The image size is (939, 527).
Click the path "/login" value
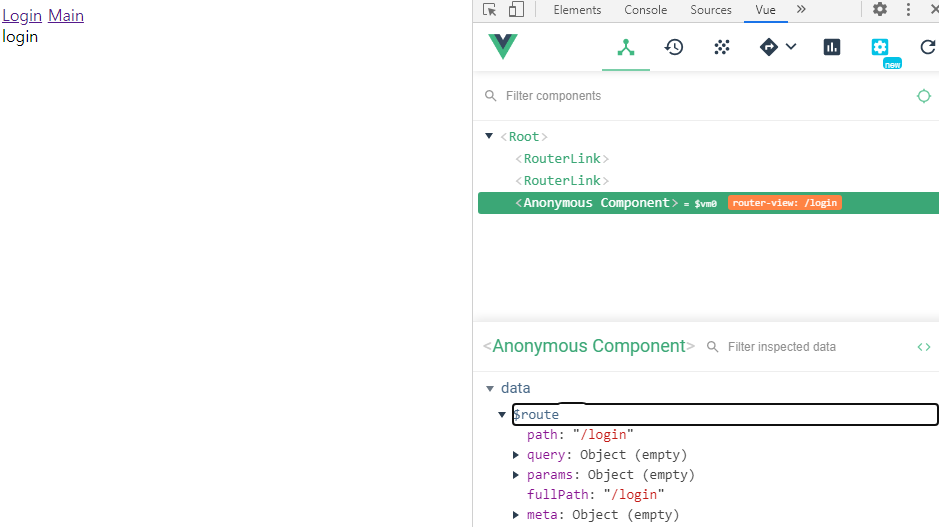coord(603,435)
